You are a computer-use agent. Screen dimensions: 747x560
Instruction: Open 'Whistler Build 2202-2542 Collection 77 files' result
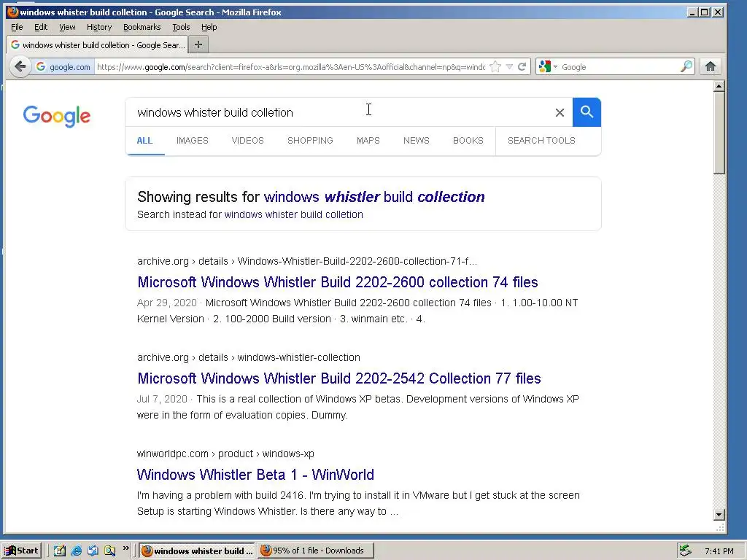pos(338,378)
